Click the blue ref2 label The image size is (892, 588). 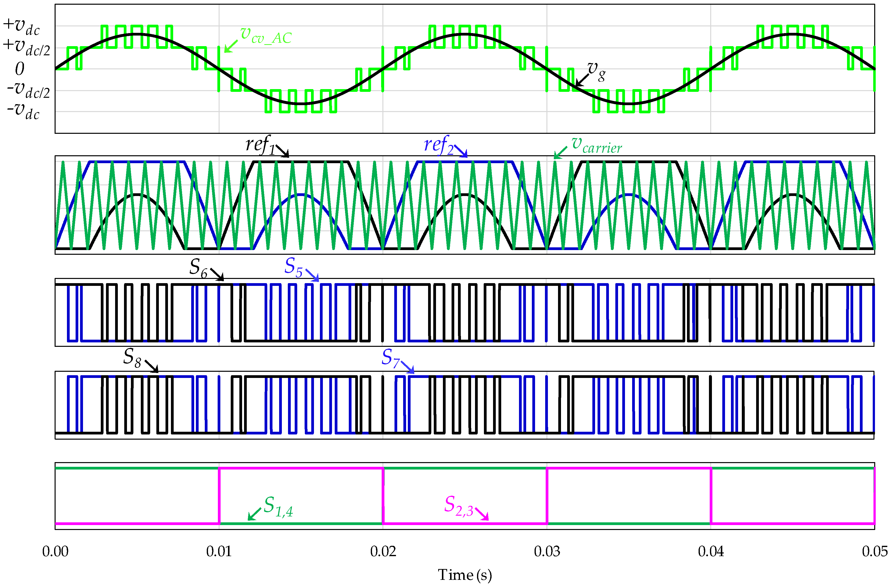coord(438,145)
